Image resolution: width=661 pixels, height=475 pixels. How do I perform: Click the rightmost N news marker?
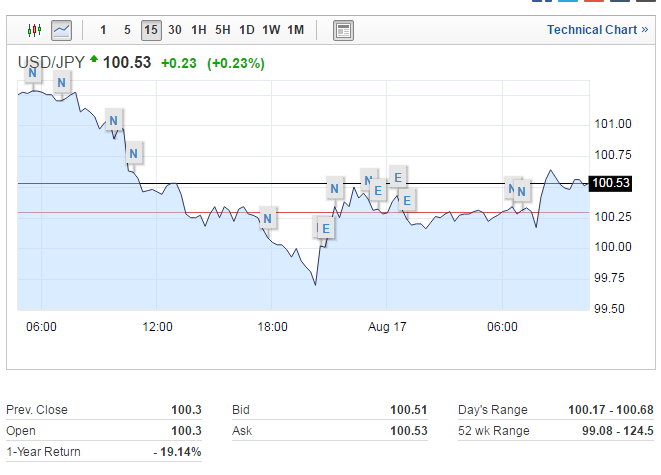[521, 191]
